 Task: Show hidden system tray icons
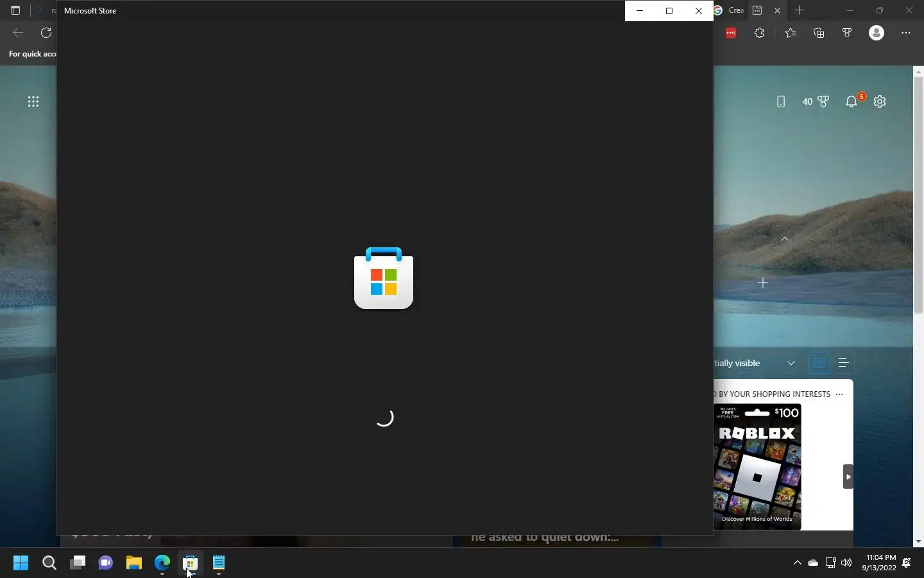click(798, 563)
